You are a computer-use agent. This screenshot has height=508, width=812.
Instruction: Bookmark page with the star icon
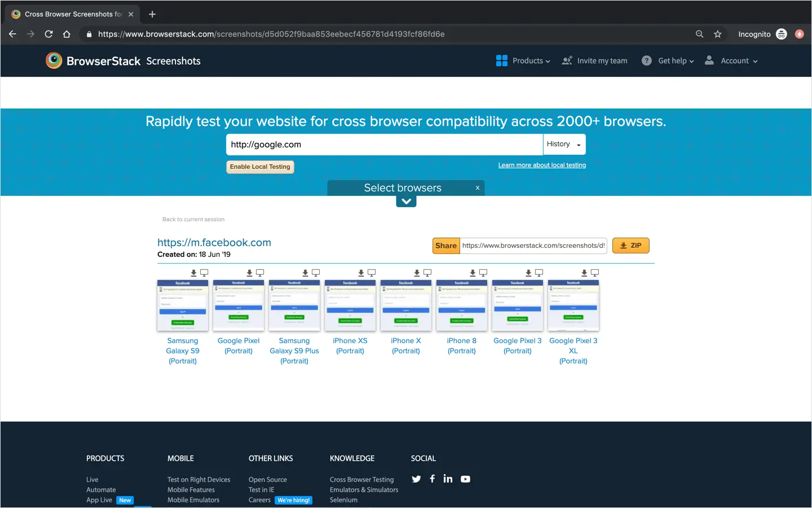coord(717,34)
